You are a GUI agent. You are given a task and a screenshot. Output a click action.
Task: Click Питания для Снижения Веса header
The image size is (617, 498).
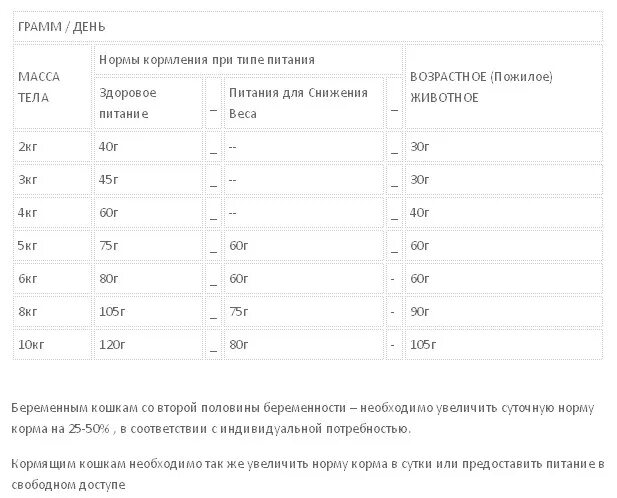tap(304, 103)
